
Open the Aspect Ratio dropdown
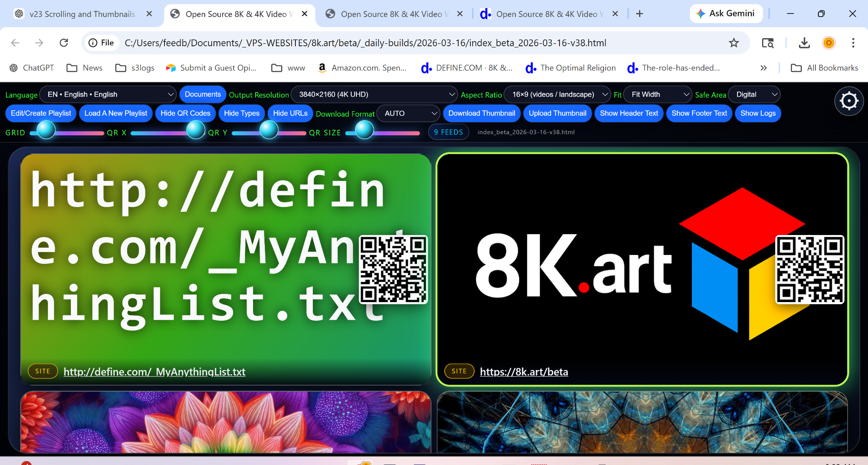[557, 95]
